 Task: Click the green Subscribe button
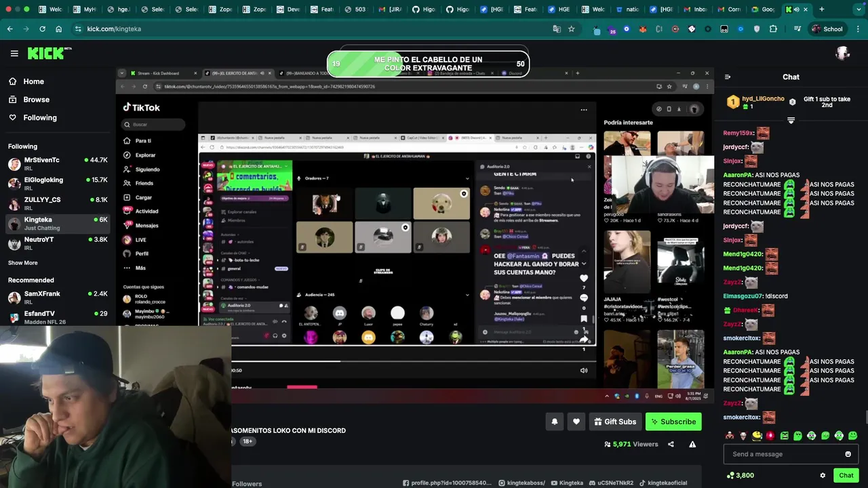click(x=673, y=422)
